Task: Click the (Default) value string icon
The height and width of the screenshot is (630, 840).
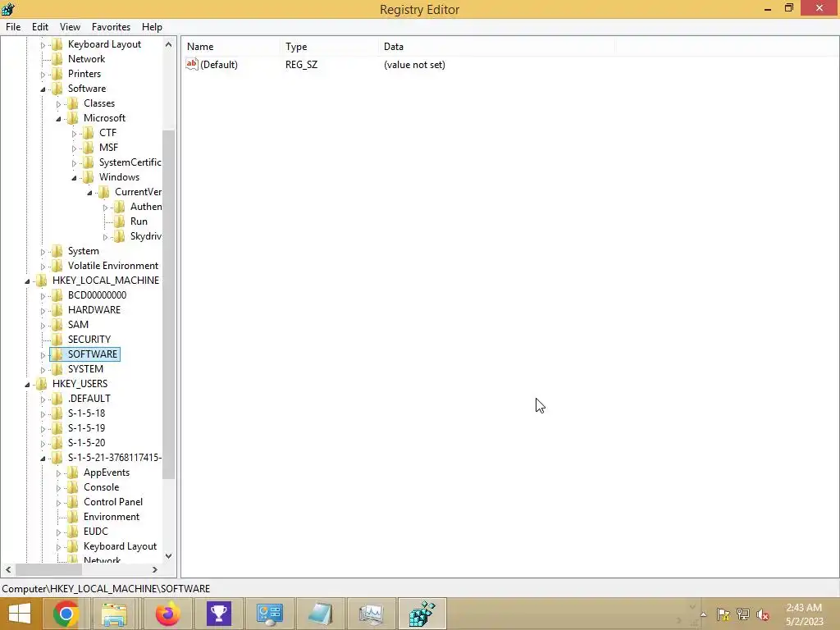Action: coord(192,64)
